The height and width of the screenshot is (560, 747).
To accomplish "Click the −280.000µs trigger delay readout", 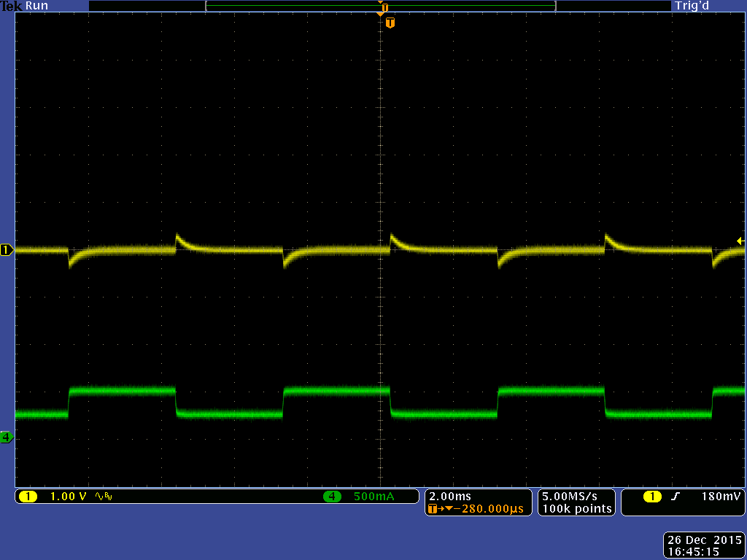I will (x=488, y=508).
